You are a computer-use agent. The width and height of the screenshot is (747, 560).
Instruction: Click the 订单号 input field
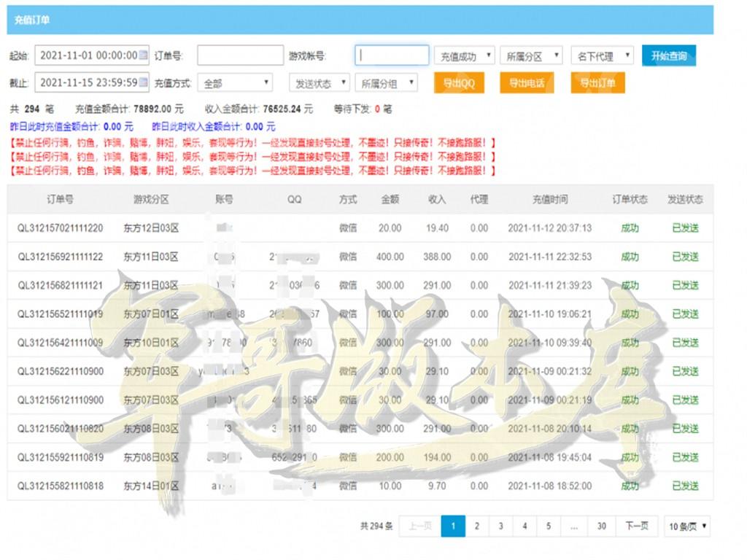click(x=240, y=55)
